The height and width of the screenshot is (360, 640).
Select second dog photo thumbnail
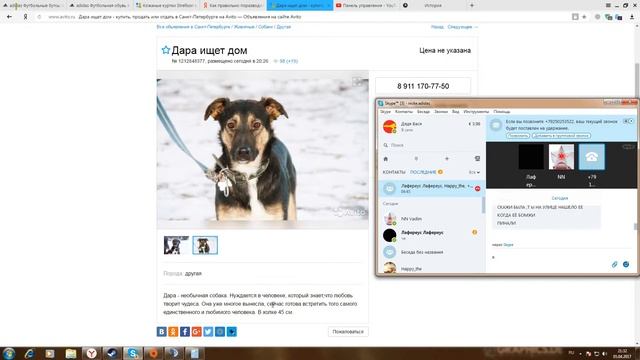(205, 245)
